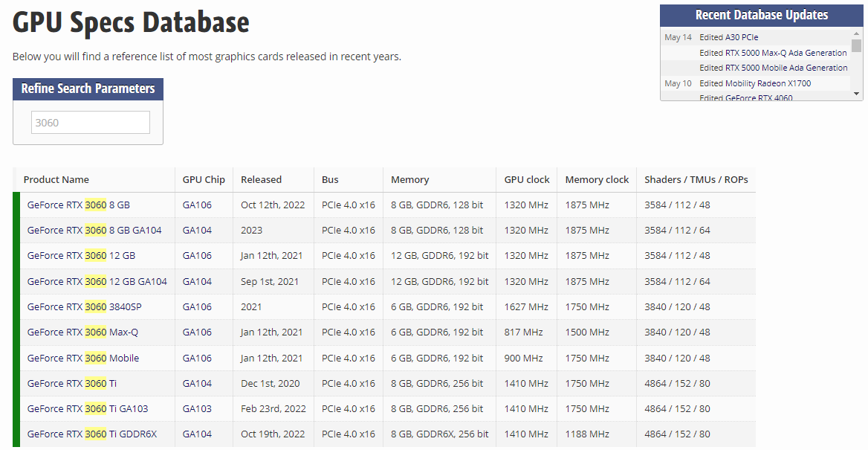
Task: Click Oct 19th, 2022 release date
Action: click(x=273, y=434)
